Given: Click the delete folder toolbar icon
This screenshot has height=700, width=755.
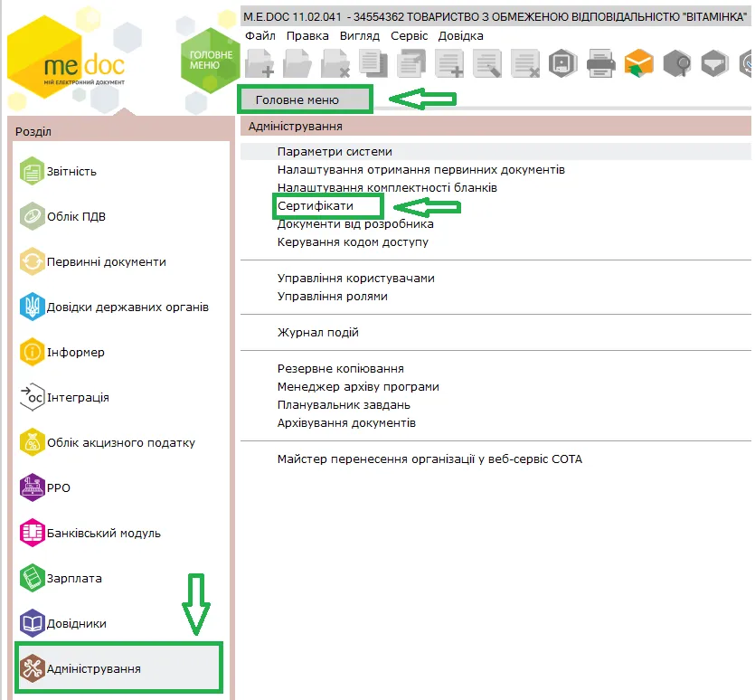Looking at the screenshot, I should click(335, 63).
